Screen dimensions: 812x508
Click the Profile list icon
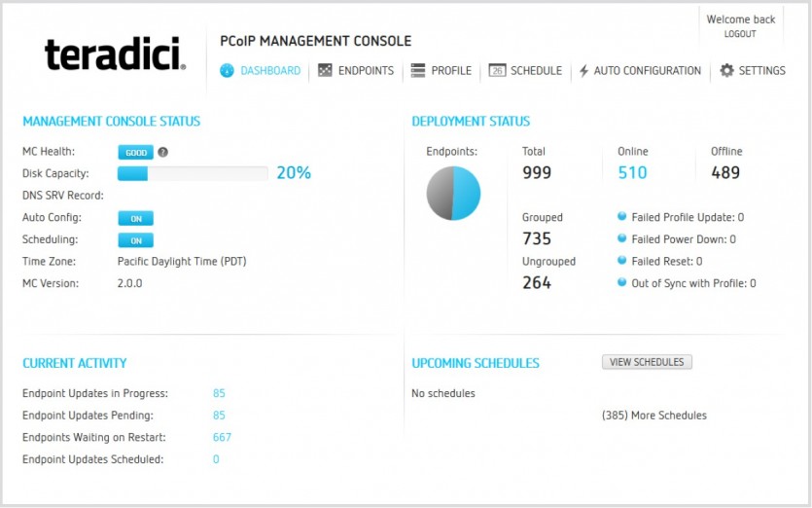pyautogui.click(x=418, y=70)
